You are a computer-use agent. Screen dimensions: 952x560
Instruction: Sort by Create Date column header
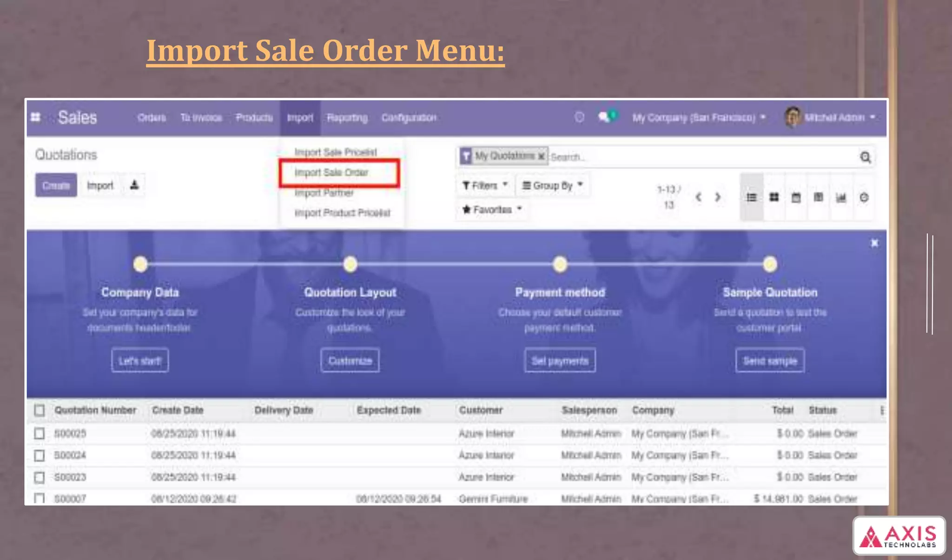coord(178,410)
